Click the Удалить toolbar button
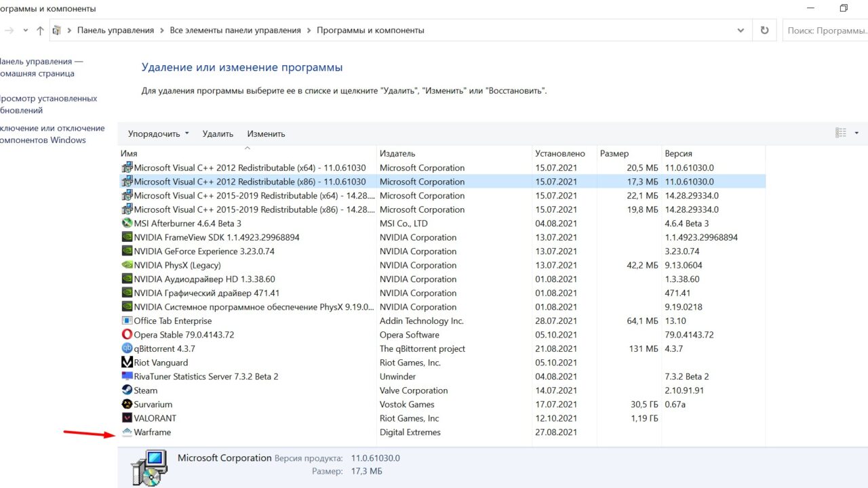The image size is (868, 488). coord(218,134)
